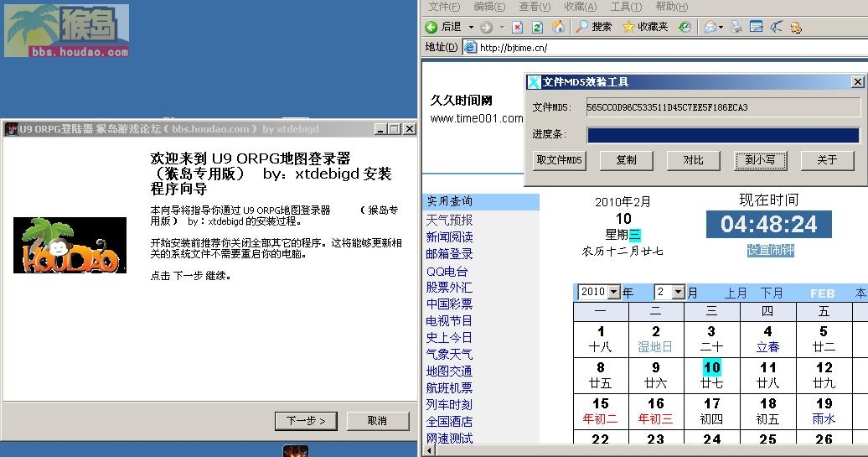The image size is (868, 457).
Task: Click the Messenger figure toolbar icon
Action: (x=796, y=27)
